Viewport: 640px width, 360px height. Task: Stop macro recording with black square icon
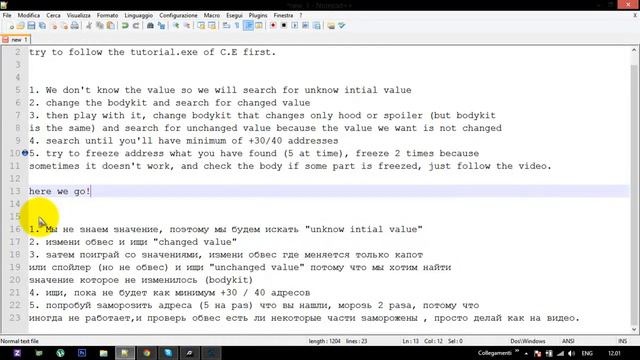point(284,26)
